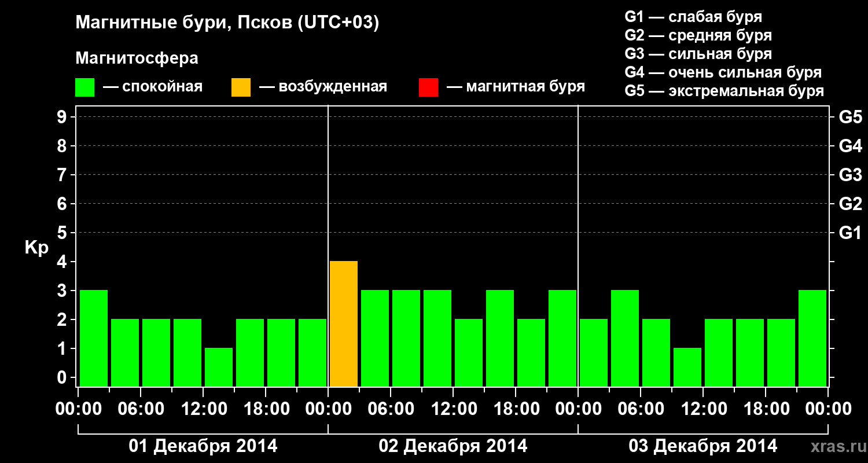Click the 21:00–24:00 bar on 02 December
The width and height of the screenshot is (868, 463).
pos(562,338)
